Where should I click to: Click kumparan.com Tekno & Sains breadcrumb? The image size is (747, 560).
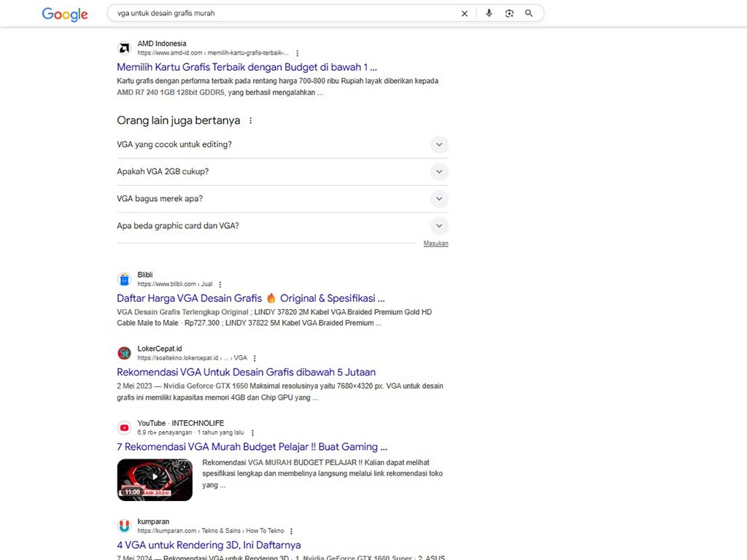tap(211, 531)
